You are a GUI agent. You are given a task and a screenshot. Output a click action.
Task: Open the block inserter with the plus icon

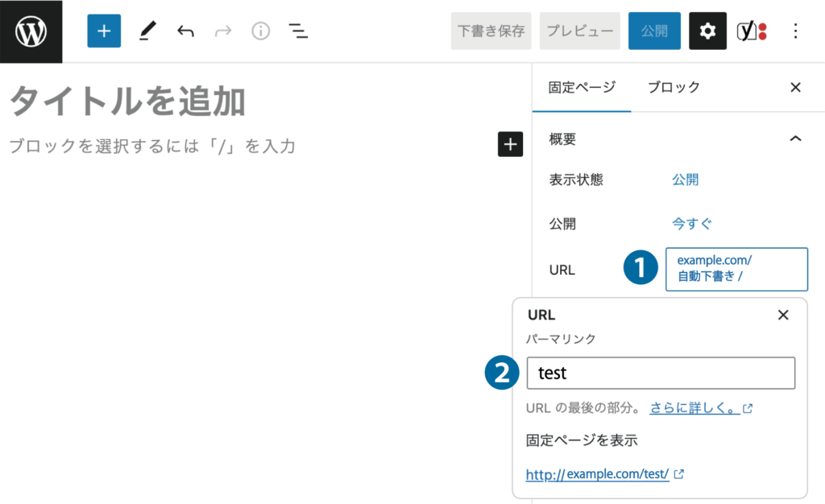103,31
